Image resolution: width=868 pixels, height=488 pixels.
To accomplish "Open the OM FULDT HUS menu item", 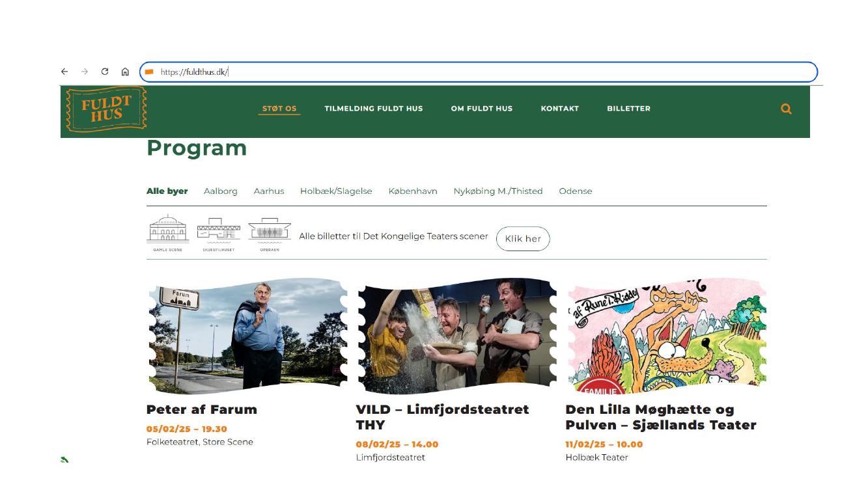I will pyautogui.click(x=482, y=109).
